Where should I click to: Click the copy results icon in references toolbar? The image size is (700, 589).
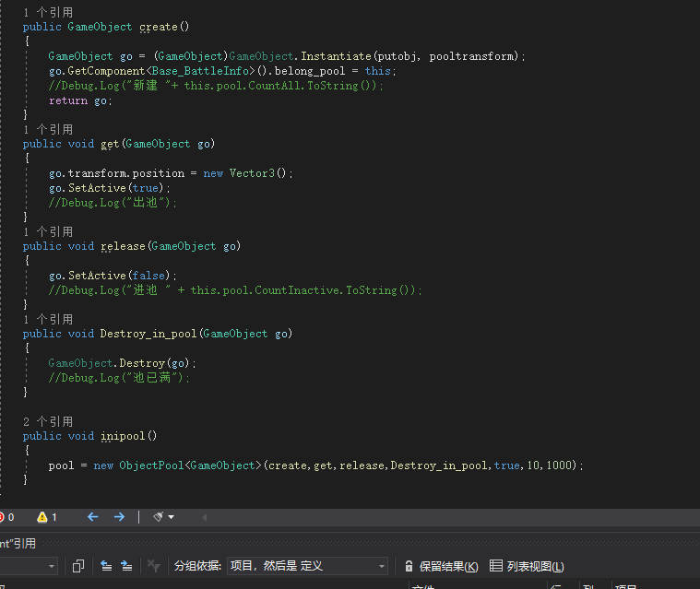[78, 566]
